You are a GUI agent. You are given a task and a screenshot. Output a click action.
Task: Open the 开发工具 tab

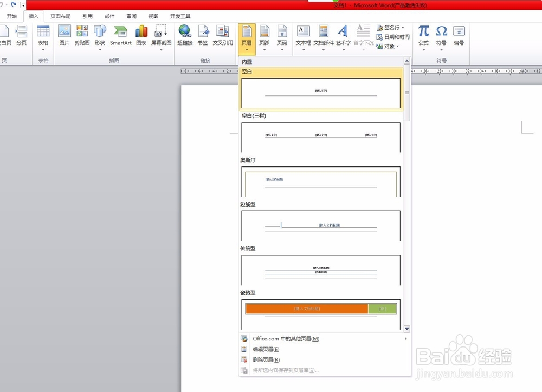180,16
